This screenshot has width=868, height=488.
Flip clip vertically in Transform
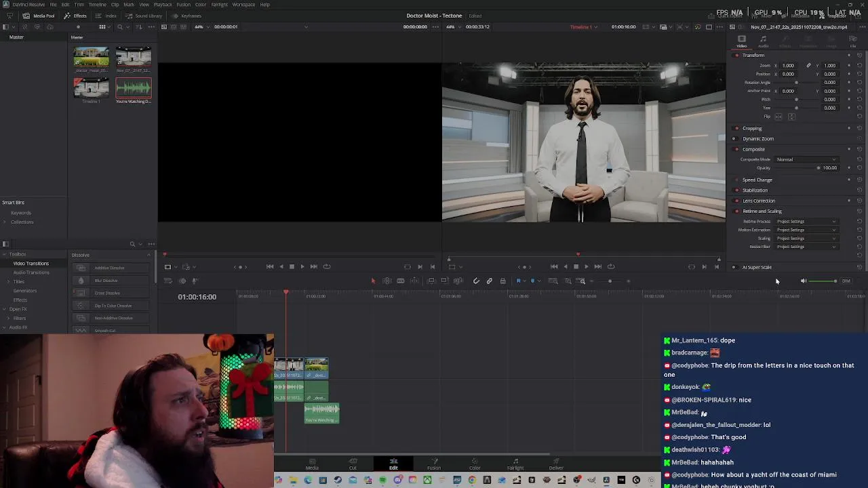point(791,117)
